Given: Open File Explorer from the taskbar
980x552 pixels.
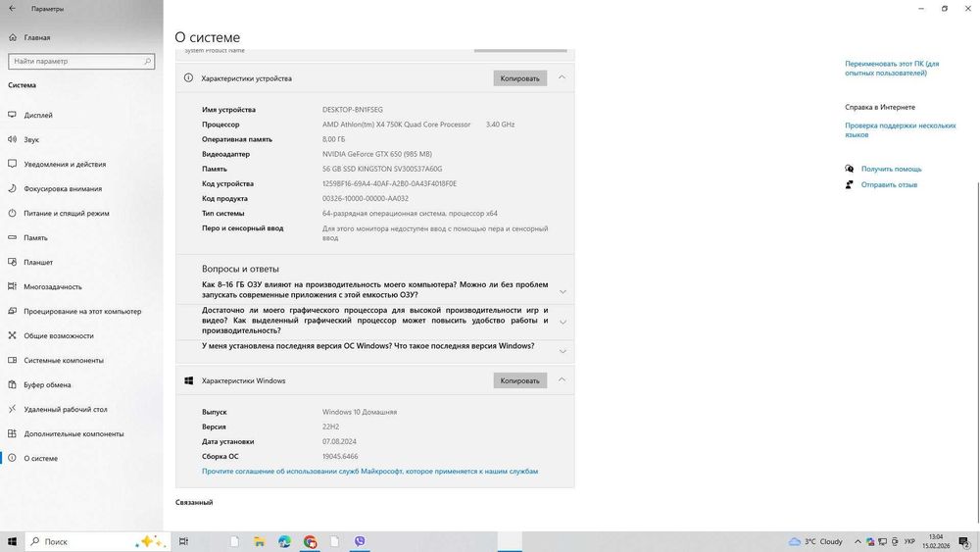Looking at the screenshot, I should coord(260,541).
